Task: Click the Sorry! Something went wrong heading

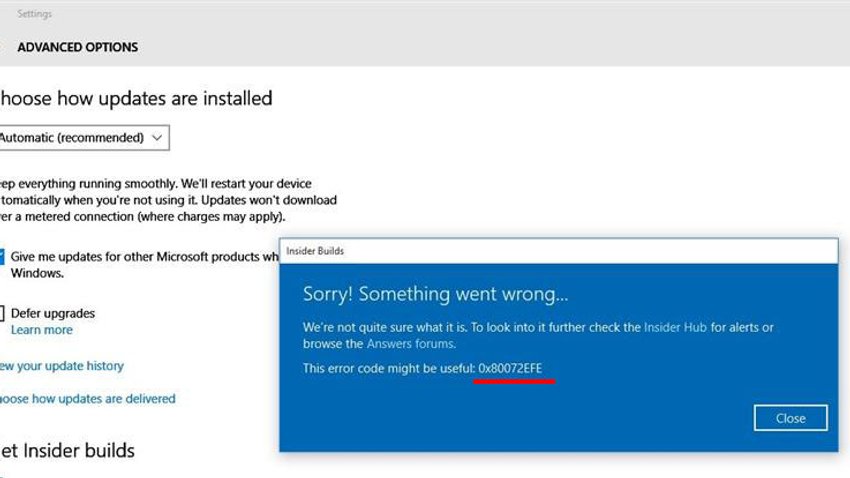Action: click(x=435, y=294)
